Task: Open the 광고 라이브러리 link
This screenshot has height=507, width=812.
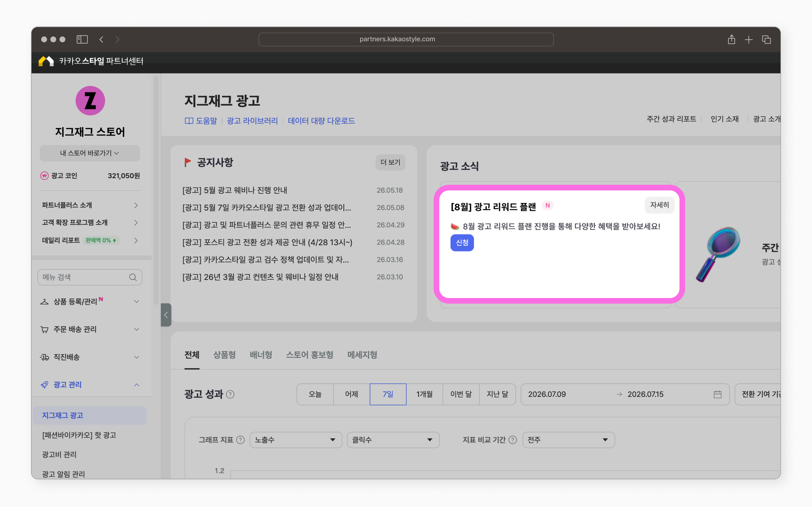Action: click(x=252, y=121)
